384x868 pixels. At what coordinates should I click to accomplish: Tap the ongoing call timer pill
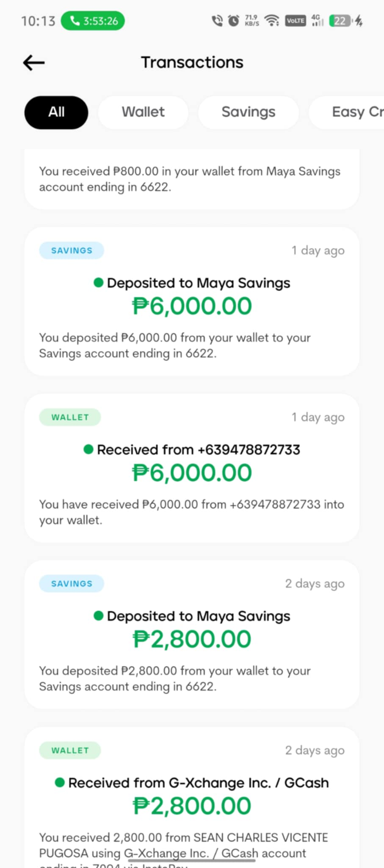click(93, 21)
